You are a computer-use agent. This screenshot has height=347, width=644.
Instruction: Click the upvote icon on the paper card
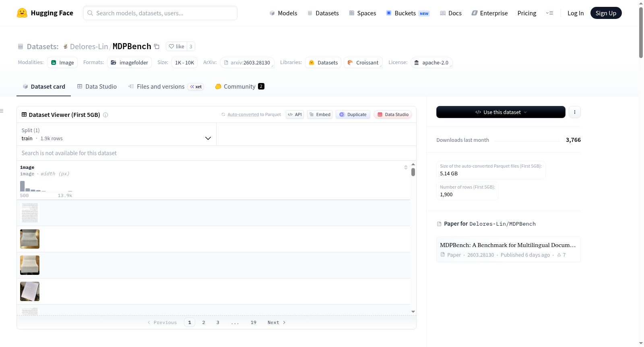point(559,255)
